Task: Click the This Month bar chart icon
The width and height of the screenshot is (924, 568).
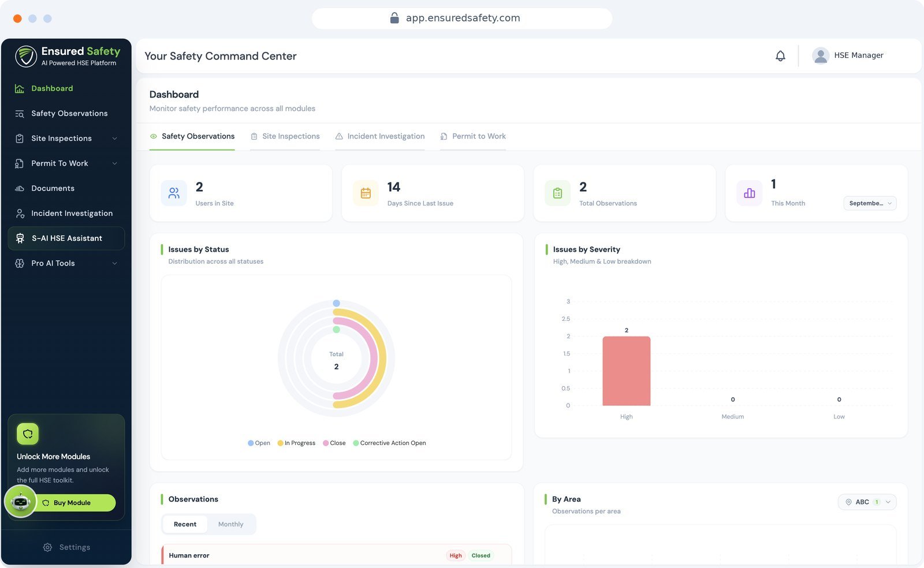Action: [750, 193]
